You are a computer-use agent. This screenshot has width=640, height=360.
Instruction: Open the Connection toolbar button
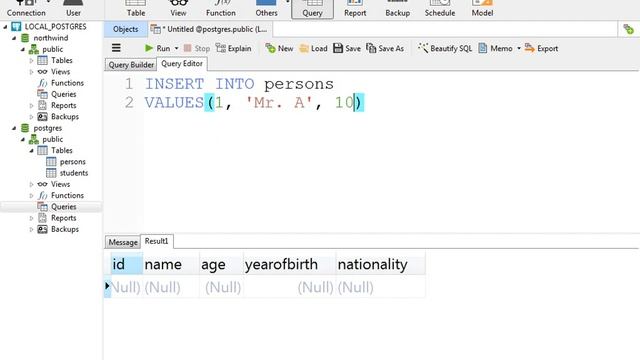[x=26, y=9]
